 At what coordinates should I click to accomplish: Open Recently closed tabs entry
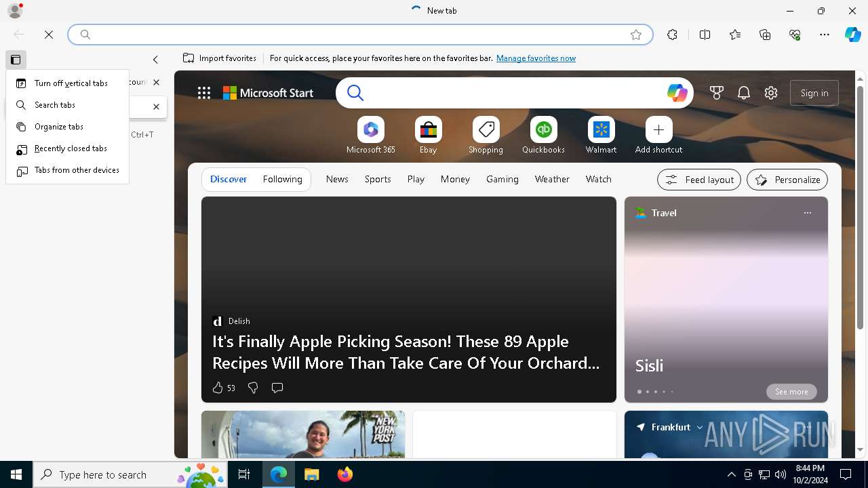tap(67, 148)
